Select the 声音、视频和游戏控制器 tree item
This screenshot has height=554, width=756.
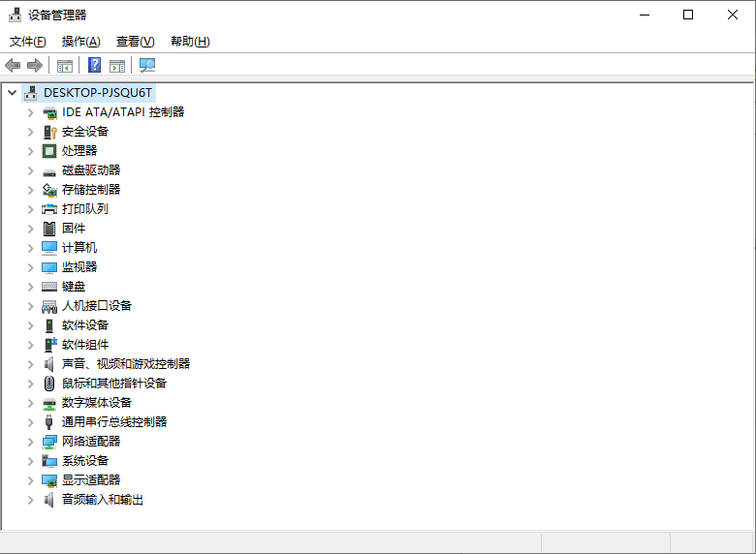point(126,364)
